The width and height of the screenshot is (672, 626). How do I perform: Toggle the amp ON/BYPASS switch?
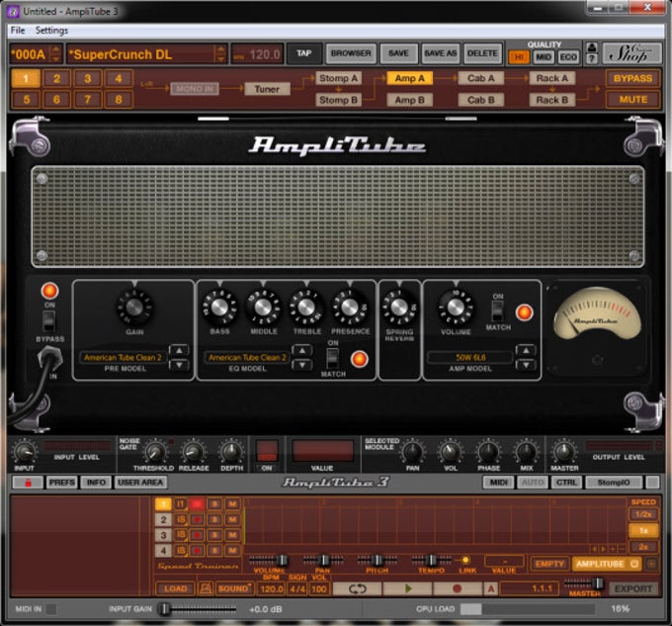48,320
